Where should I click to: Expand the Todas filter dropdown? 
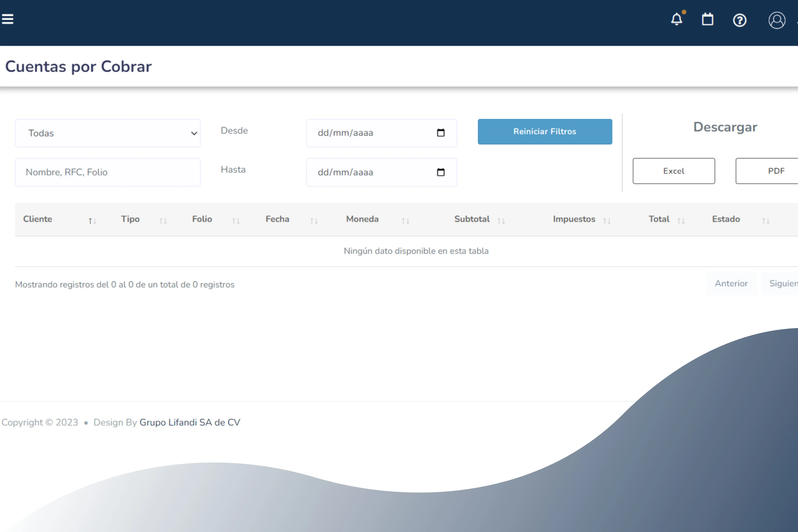click(108, 133)
